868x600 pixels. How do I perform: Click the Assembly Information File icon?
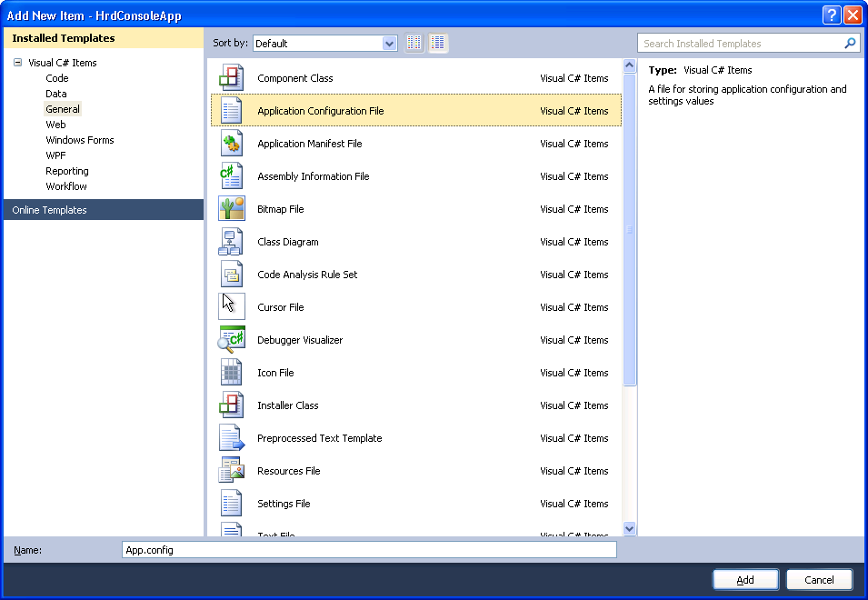232,175
